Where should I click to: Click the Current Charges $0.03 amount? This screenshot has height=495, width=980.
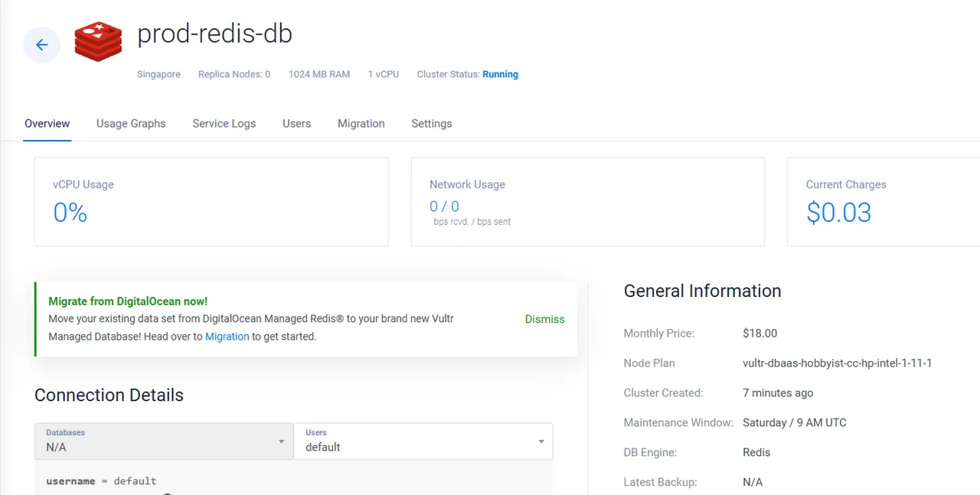pyautogui.click(x=839, y=212)
